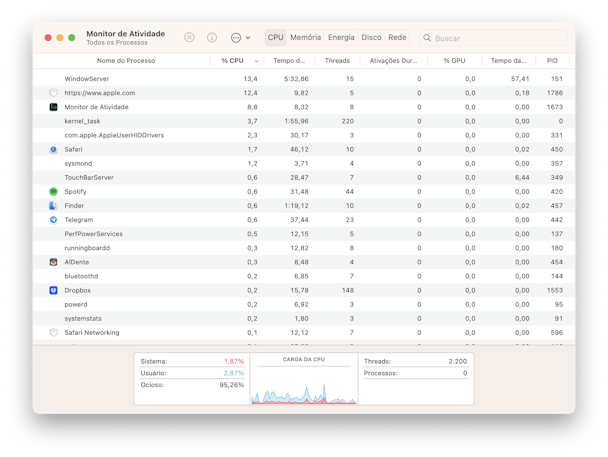Viewport: 608px width, 457px height.
Task: Sort by Nome do Processo column
Action: pyautogui.click(x=126, y=60)
